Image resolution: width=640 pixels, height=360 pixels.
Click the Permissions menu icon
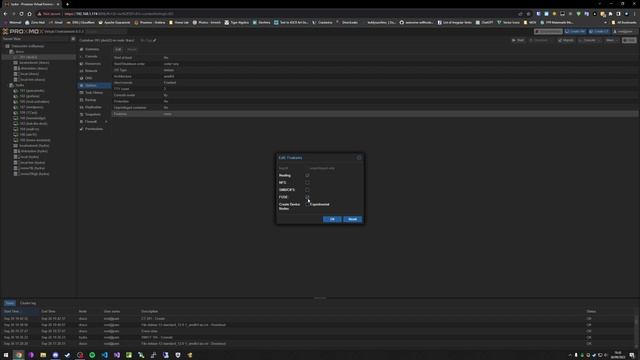82,129
